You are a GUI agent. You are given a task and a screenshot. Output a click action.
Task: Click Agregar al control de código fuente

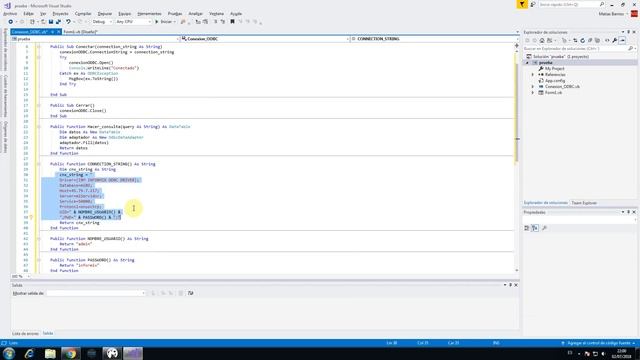click(x=598, y=343)
